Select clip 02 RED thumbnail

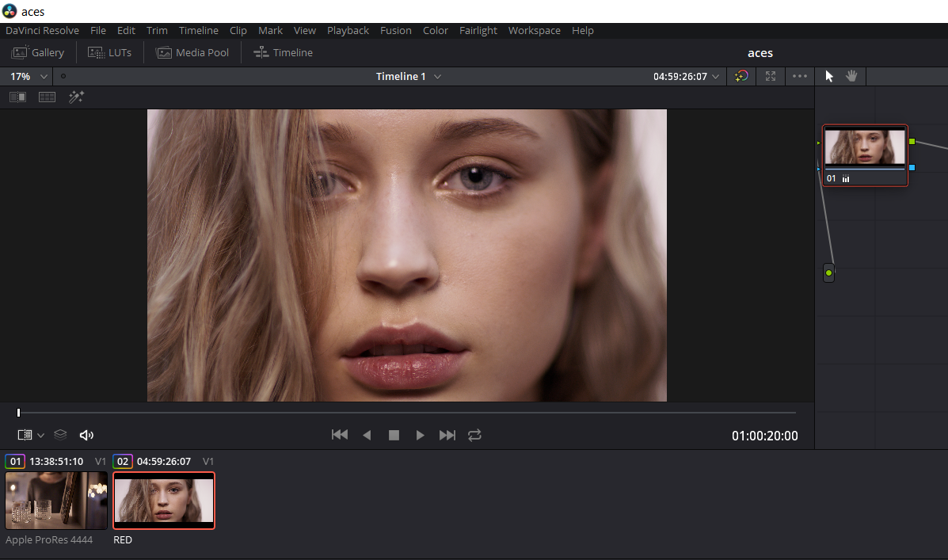click(164, 501)
